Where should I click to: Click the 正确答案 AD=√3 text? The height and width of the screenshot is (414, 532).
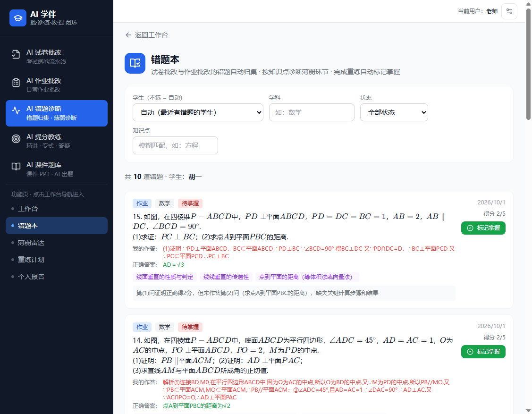pyautogui.click(x=173, y=265)
